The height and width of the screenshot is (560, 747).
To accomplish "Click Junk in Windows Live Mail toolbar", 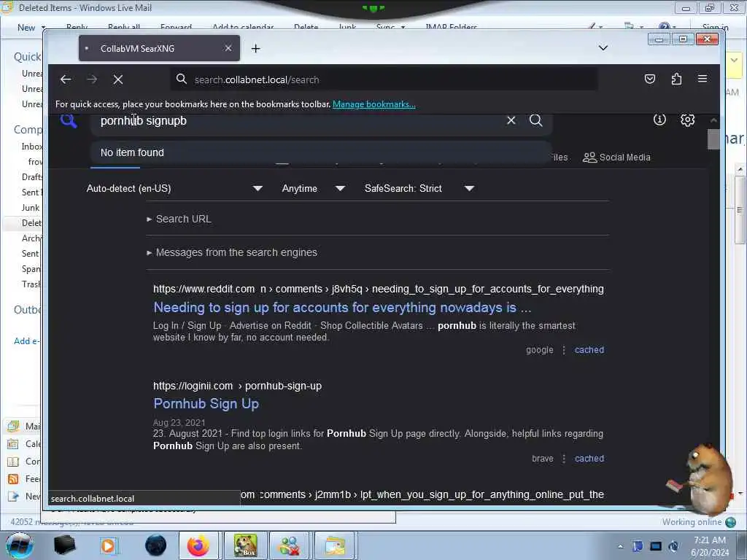I will [x=347, y=27].
